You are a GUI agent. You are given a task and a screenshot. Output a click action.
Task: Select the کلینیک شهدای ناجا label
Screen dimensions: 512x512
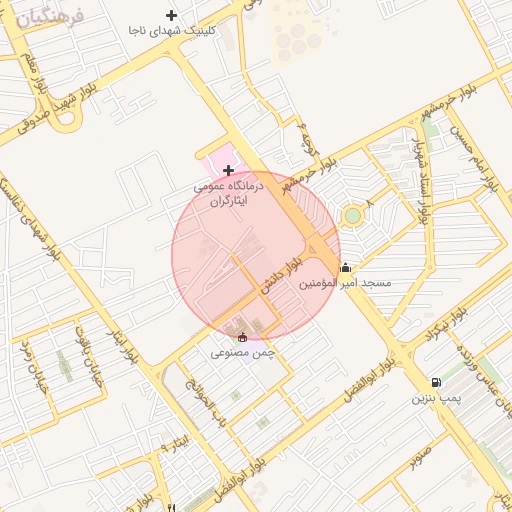(x=172, y=31)
